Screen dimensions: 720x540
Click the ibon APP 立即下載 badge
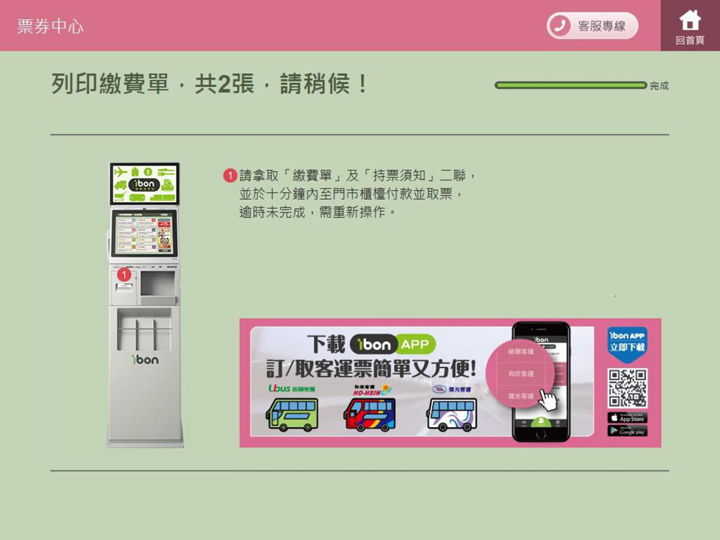pos(627,344)
